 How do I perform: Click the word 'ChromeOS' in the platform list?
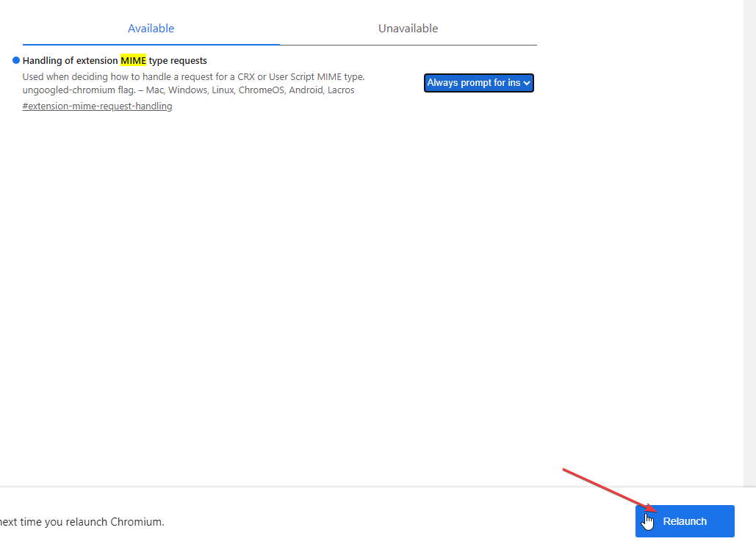(x=261, y=90)
